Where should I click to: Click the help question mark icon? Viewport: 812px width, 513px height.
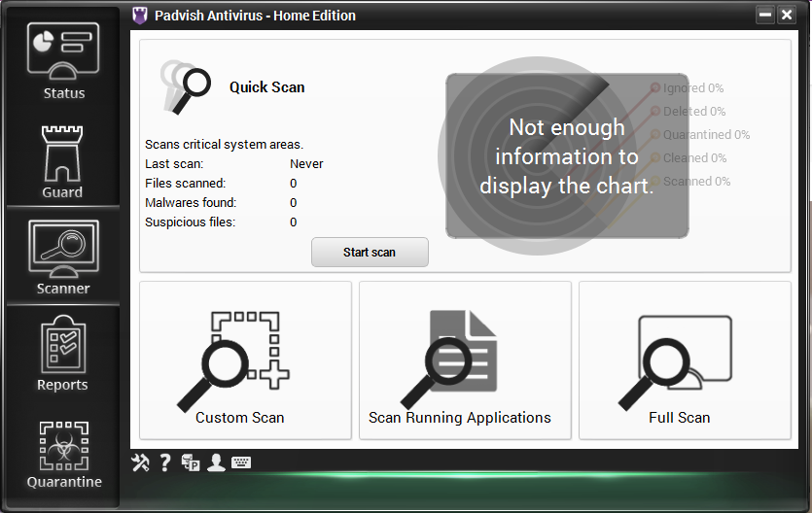pos(165,462)
